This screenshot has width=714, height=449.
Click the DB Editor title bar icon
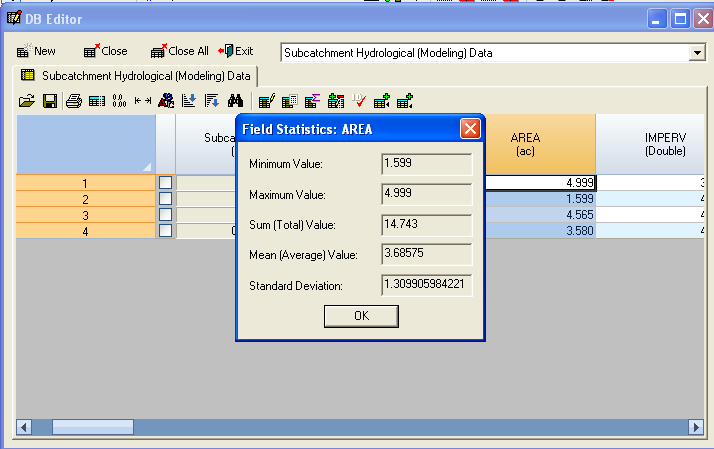14,19
